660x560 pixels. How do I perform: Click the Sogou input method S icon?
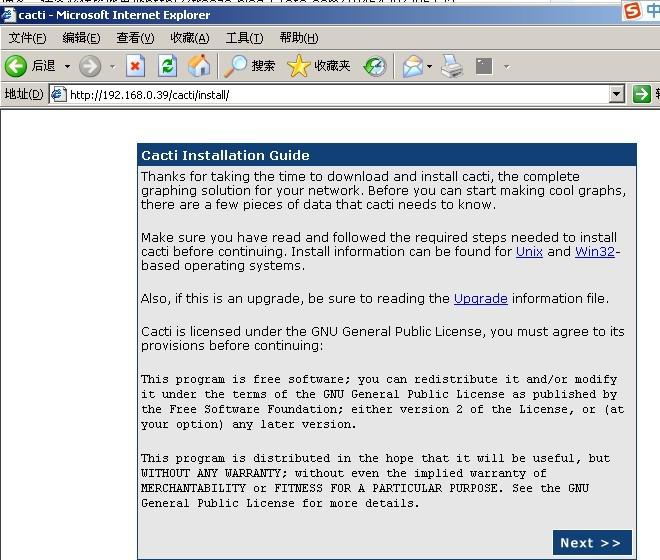[x=632, y=10]
